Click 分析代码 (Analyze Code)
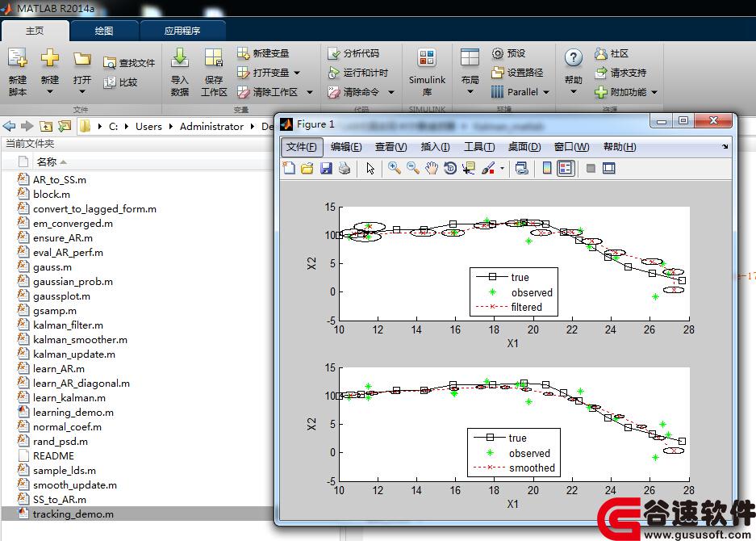Viewport: 756px width, 541px height. 353,53
